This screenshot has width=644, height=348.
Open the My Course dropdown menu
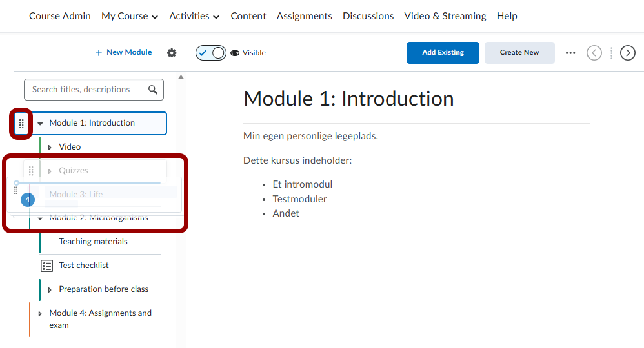pyautogui.click(x=130, y=16)
